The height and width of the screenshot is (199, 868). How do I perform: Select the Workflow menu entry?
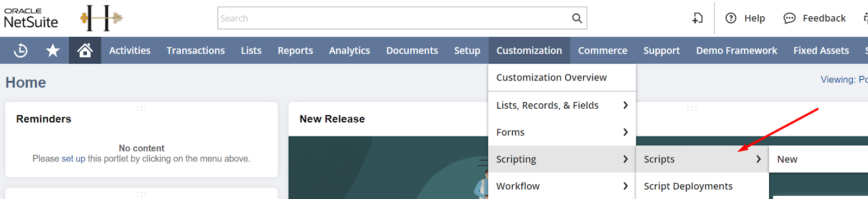[562, 186]
